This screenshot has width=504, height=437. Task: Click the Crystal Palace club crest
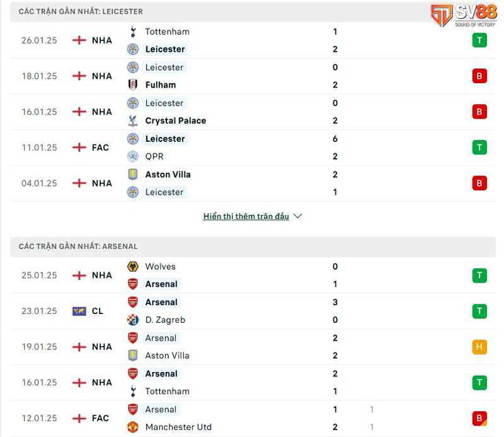[x=133, y=120]
